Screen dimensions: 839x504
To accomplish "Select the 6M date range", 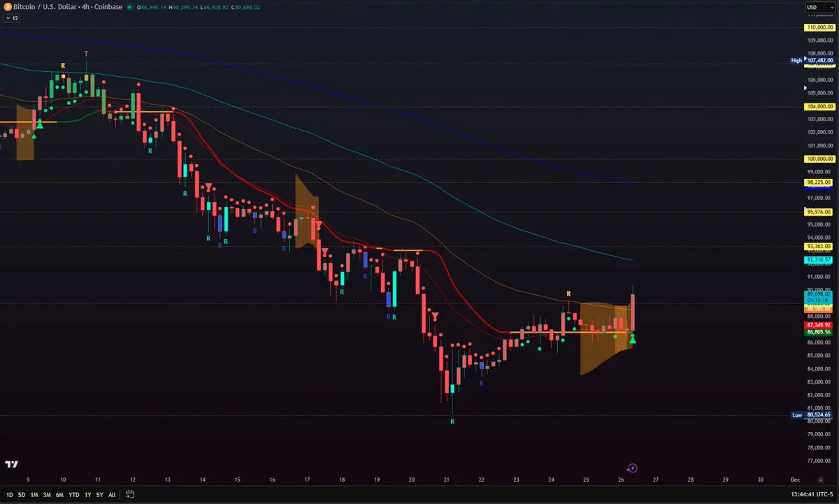I will point(60,494).
